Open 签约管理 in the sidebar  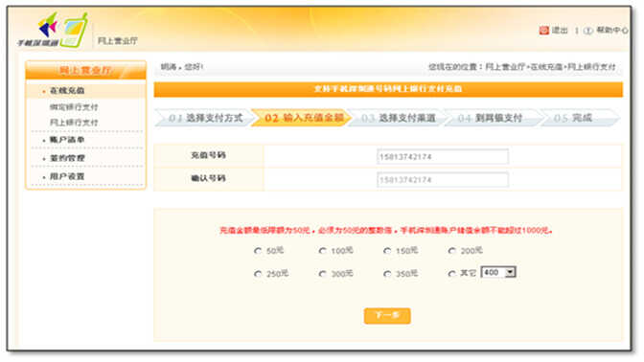coord(67,158)
